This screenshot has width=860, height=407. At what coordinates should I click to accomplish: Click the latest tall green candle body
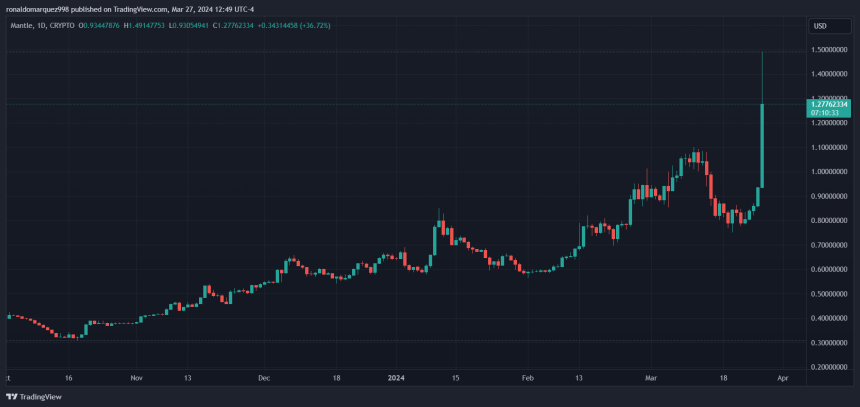(762, 145)
